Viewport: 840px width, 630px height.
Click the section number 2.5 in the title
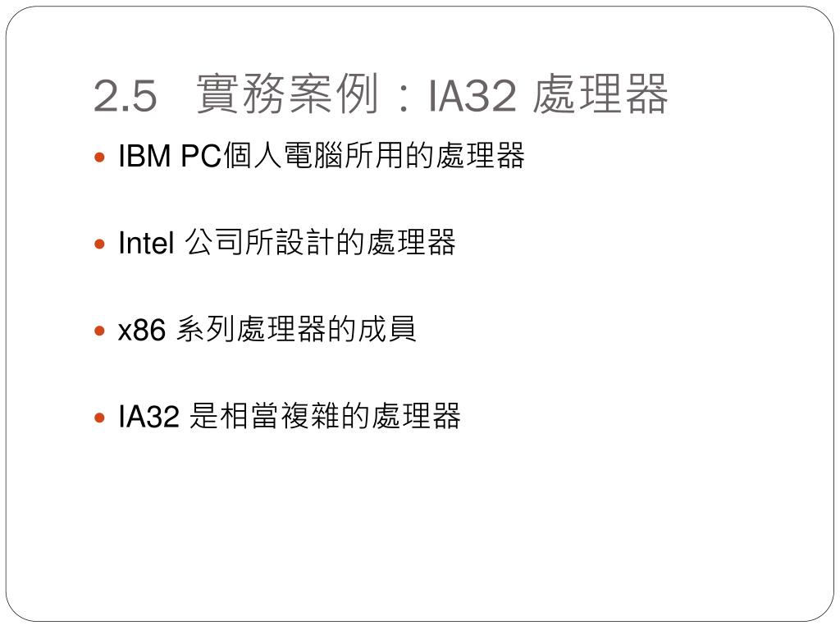pyautogui.click(x=126, y=97)
